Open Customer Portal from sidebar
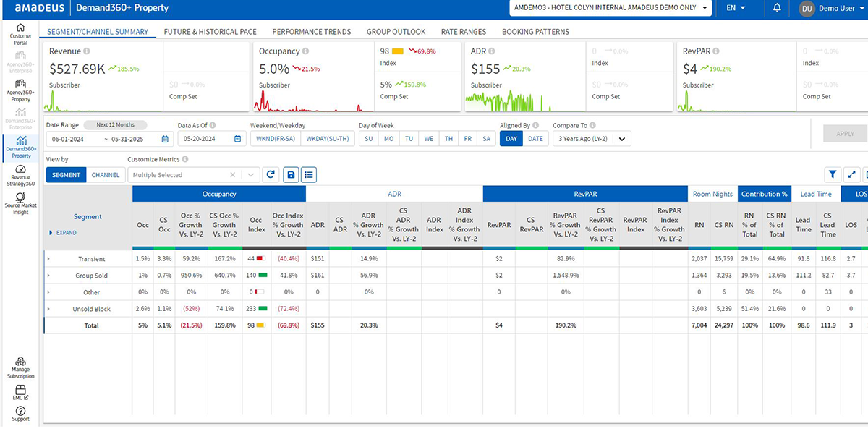Image resolution: width=868 pixels, height=434 pixels. point(20,34)
